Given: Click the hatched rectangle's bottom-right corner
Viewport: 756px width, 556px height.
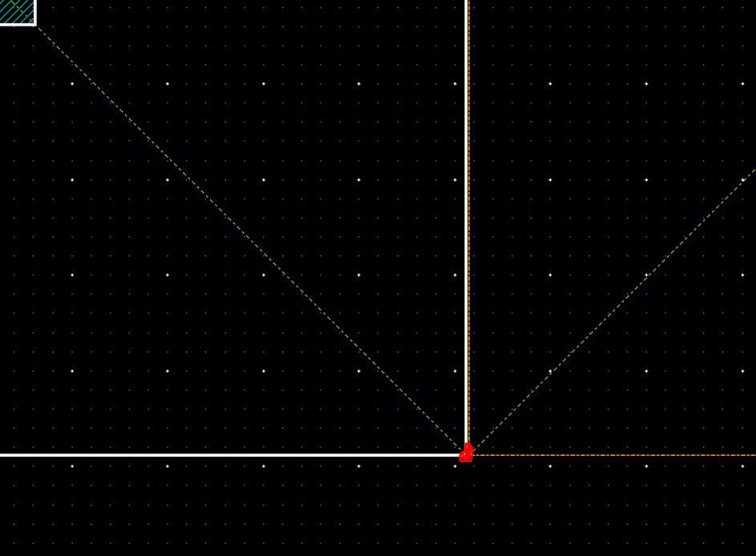Looking at the screenshot, I should click(x=35, y=25).
